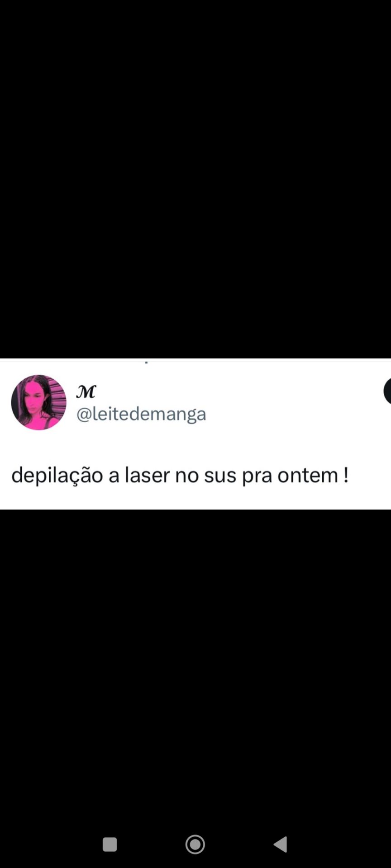Open the leitedemanga profile avatar

[x=38, y=402]
